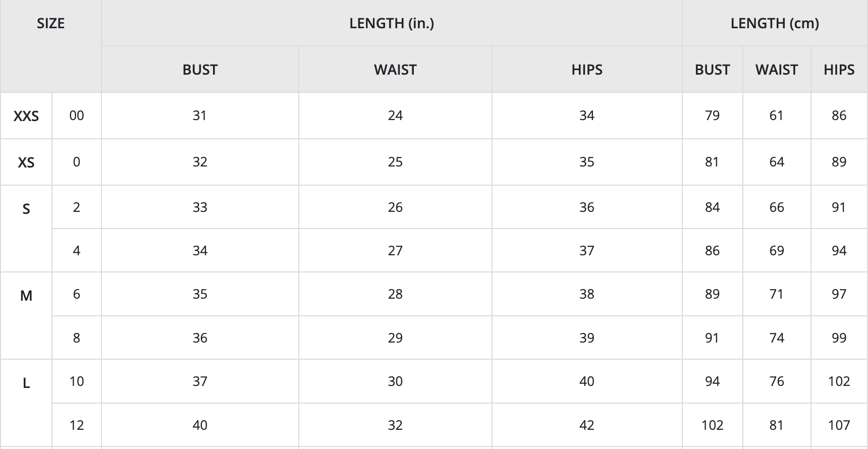Image resolution: width=868 pixels, height=449 pixels.
Task: Click waist value 29 in inches
Action: click(x=395, y=338)
